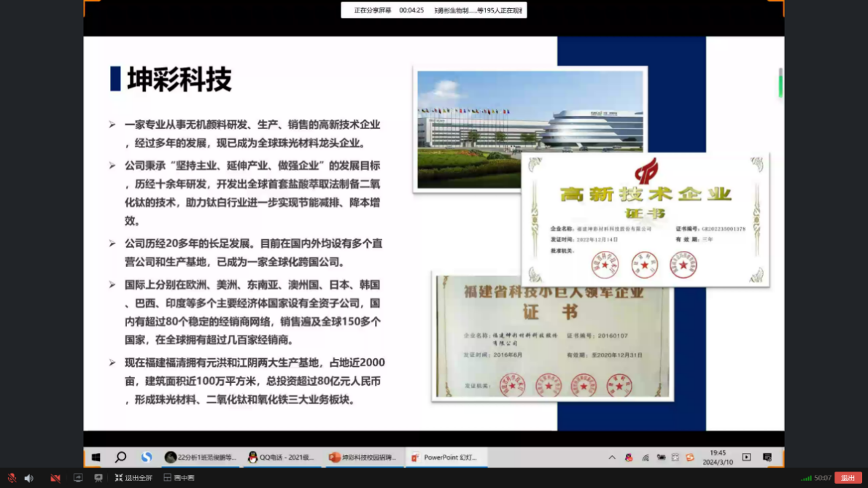Click the screen share icon

[x=78, y=478]
